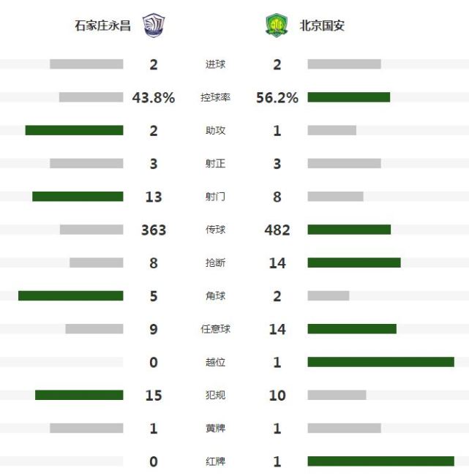The image size is (469, 476).
Task: Select the 犯规 fouls stat label
Action: tap(215, 395)
